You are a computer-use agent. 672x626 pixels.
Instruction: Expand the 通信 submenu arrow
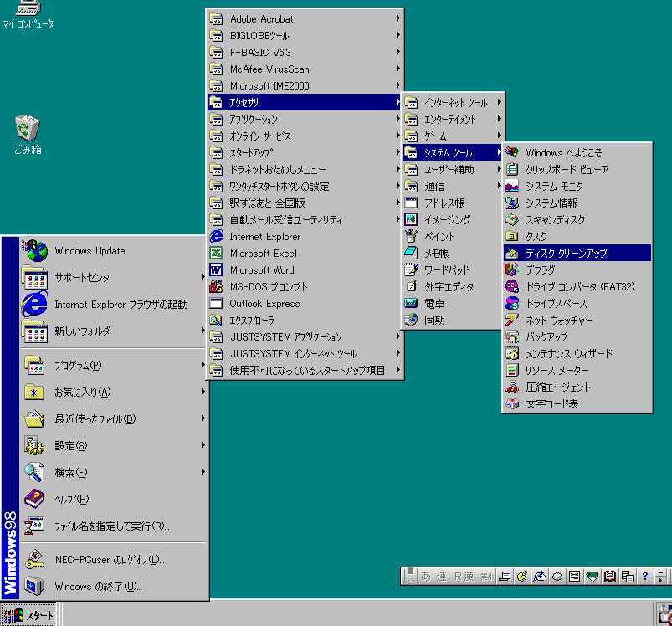(x=500, y=186)
